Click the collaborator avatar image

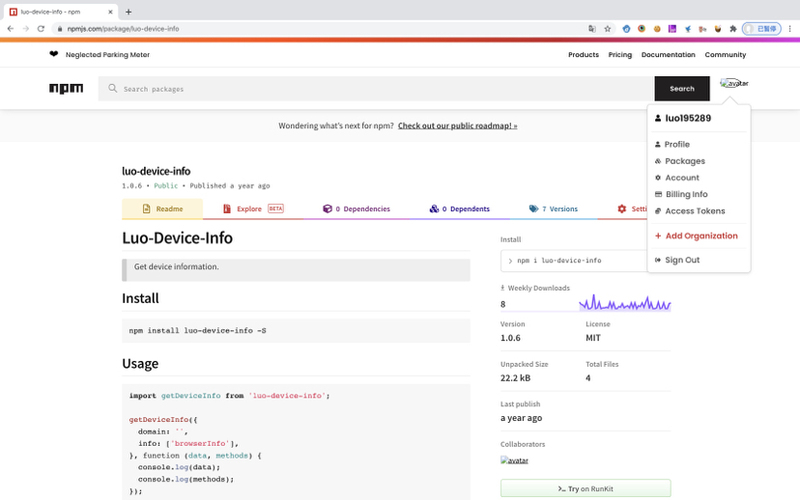point(514,460)
